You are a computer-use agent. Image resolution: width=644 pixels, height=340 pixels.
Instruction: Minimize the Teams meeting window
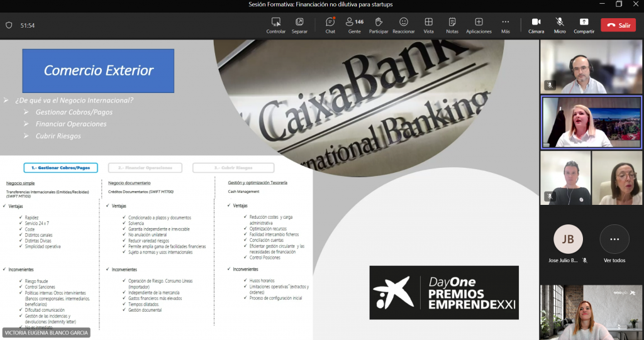[602, 4]
